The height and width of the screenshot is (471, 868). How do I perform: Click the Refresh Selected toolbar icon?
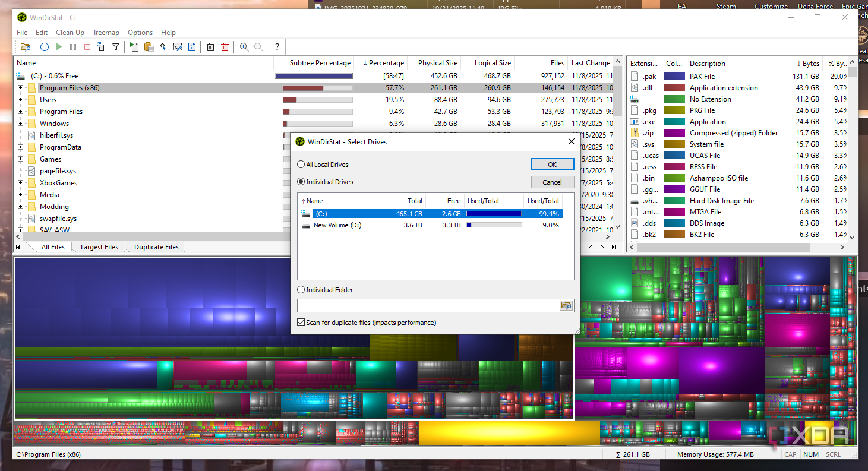point(101,47)
